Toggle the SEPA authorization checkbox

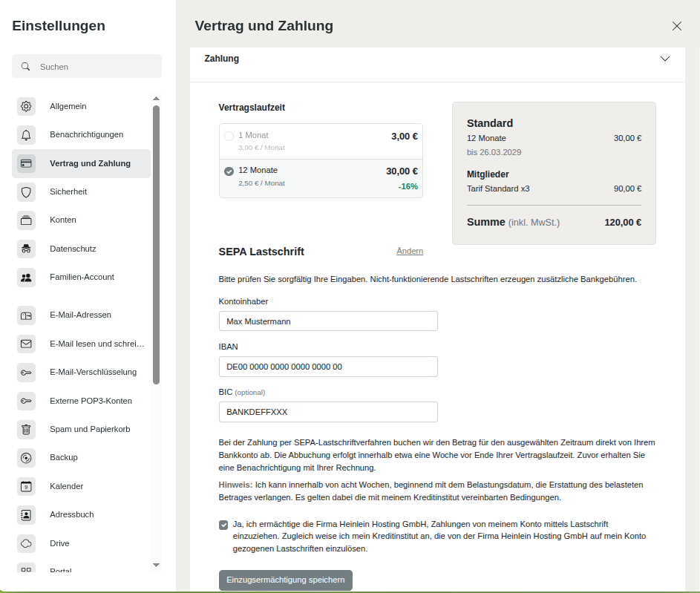pos(223,525)
